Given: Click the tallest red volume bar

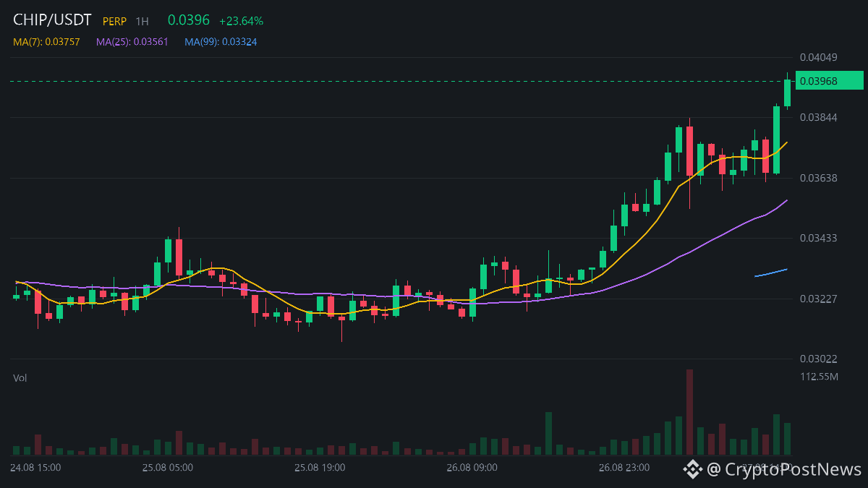Looking at the screenshot, I should click(x=689, y=412).
